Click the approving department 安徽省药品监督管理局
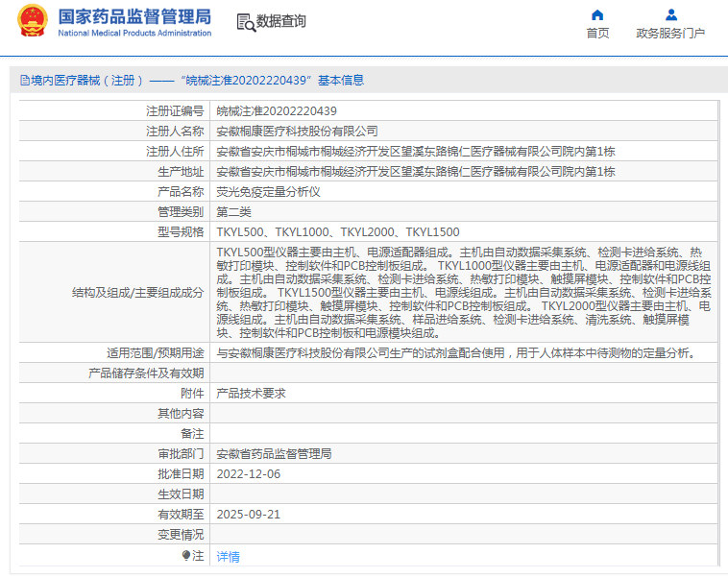Screen dimensions: 728x578 click(x=274, y=453)
